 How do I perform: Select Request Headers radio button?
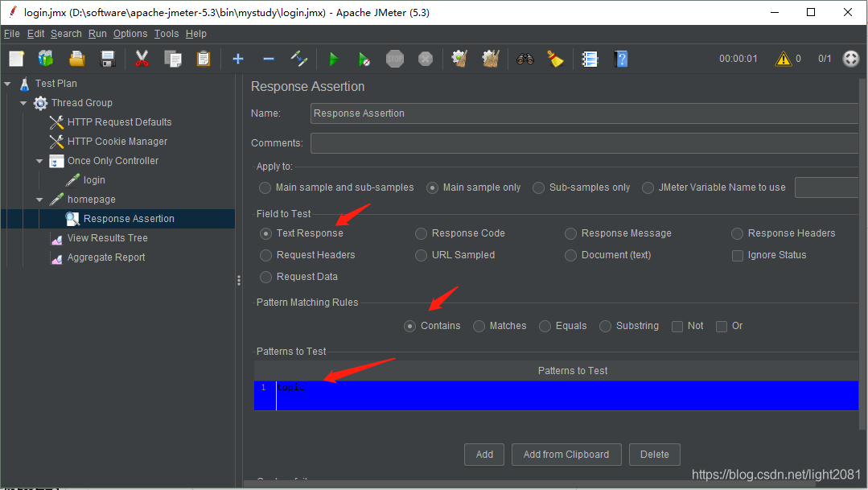[x=266, y=255]
